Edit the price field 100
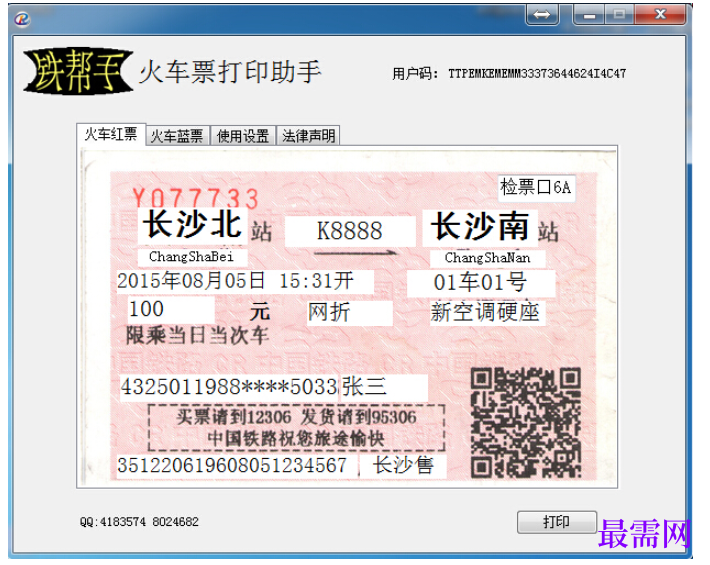 click(171, 310)
